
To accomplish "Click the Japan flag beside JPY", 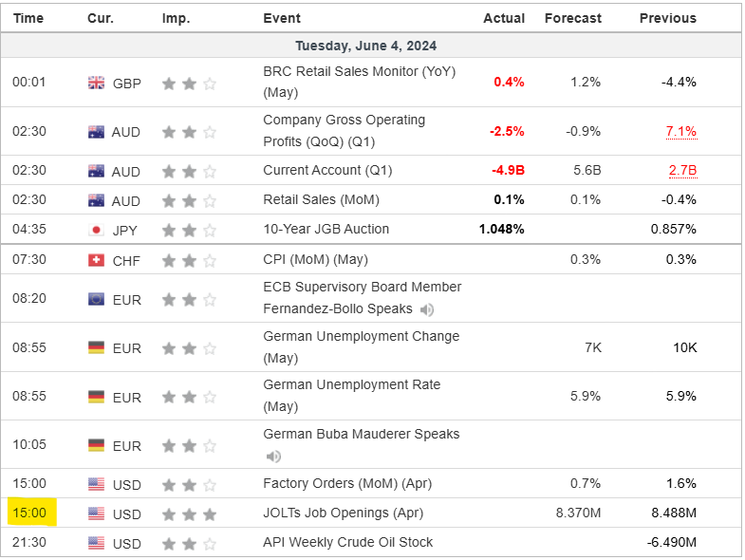I will (x=96, y=230).
